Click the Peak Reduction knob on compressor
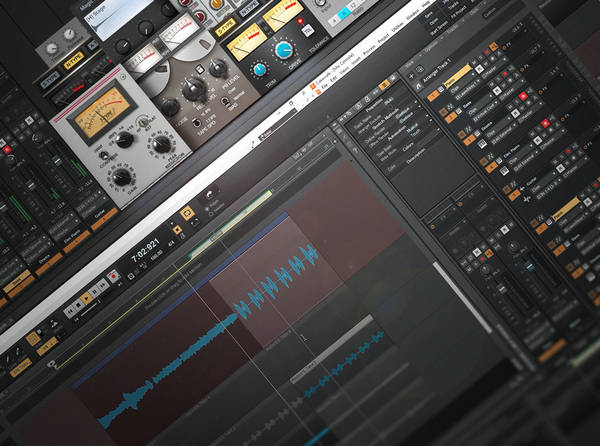This screenshot has height=446, width=600. tap(161, 145)
